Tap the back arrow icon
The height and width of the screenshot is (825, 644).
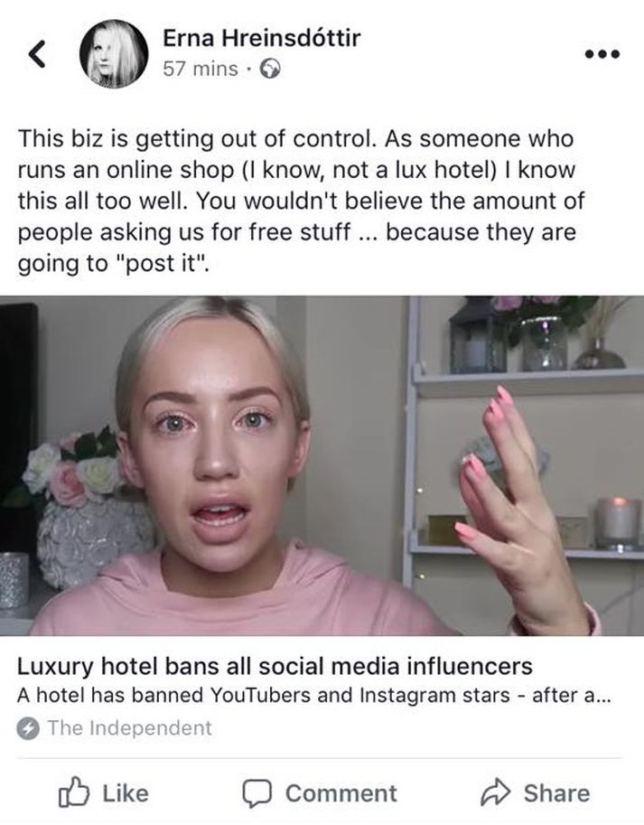[37, 54]
